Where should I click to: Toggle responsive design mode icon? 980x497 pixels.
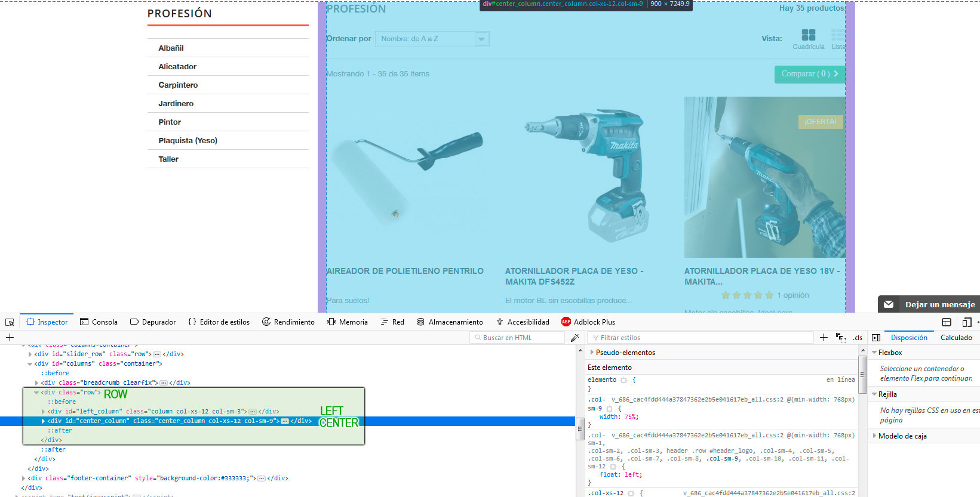967,322
